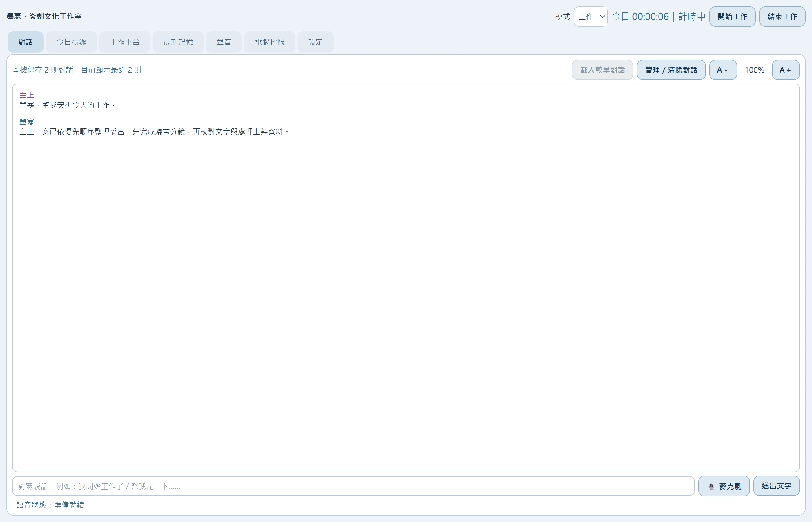Open the 今日待辦 tab

click(x=71, y=42)
